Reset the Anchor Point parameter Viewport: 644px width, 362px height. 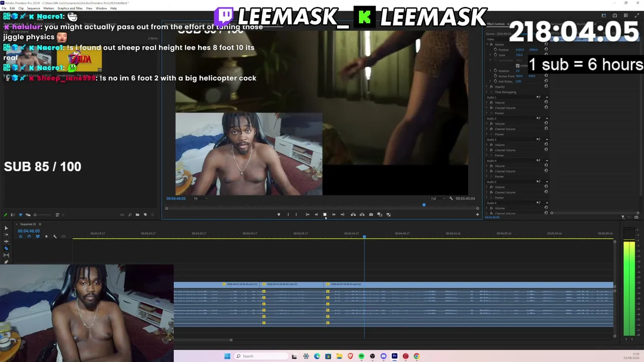[x=546, y=76]
